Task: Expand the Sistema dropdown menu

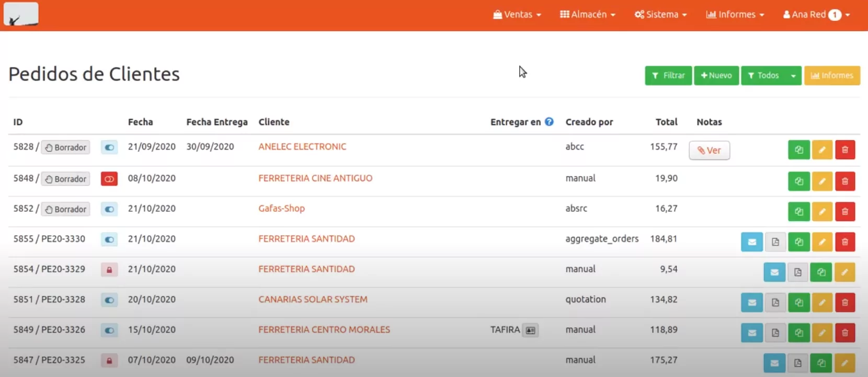Action: coord(660,15)
